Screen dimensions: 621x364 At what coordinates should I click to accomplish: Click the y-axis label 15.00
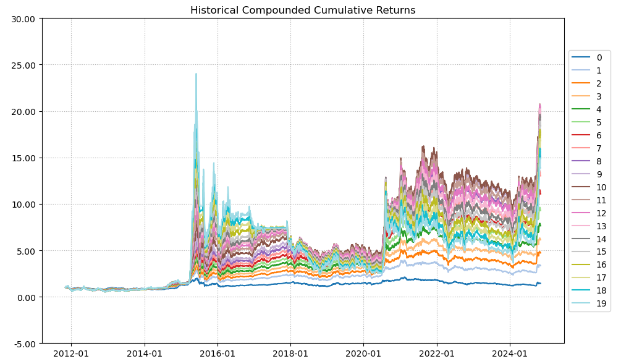23,158
